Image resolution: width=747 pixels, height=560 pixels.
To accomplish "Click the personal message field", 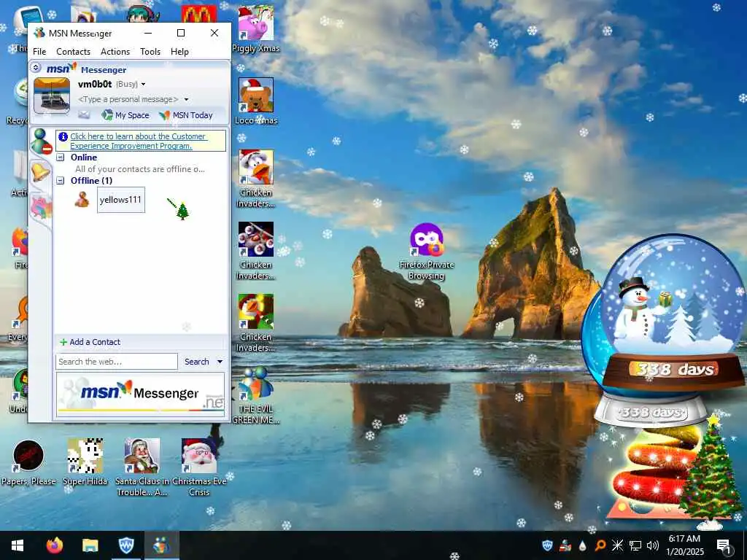I will point(128,99).
